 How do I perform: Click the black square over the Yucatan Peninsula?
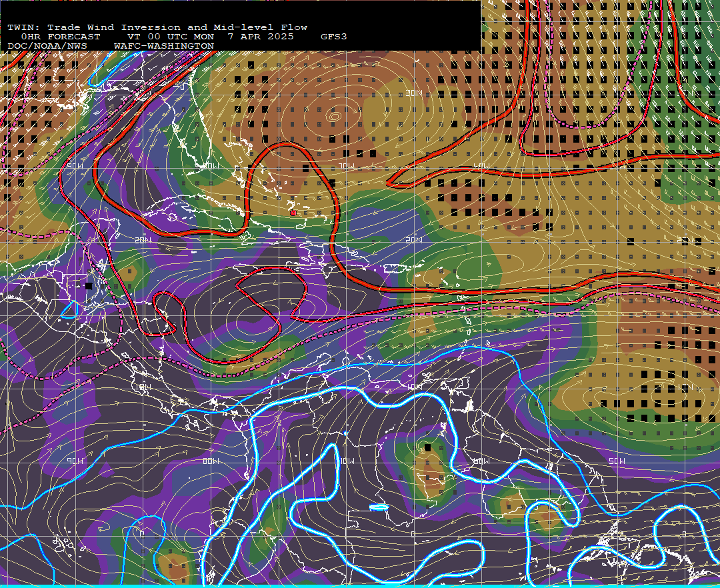pos(89,286)
